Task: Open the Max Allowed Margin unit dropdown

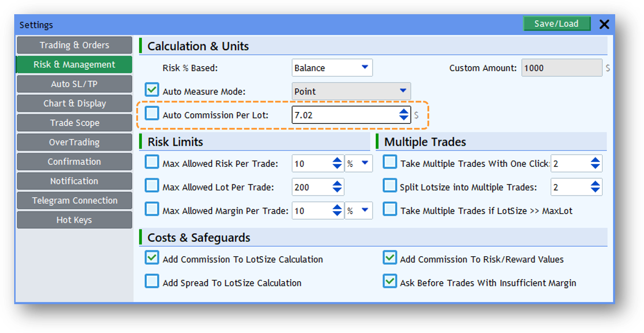Action: (358, 210)
